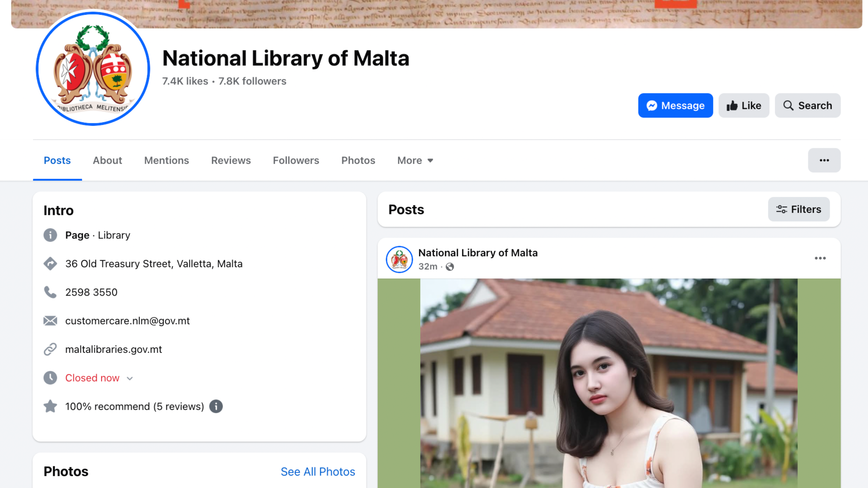The width and height of the screenshot is (868, 488).
Task: Open 36 Old Treasury Street address
Action: pyautogui.click(x=154, y=264)
